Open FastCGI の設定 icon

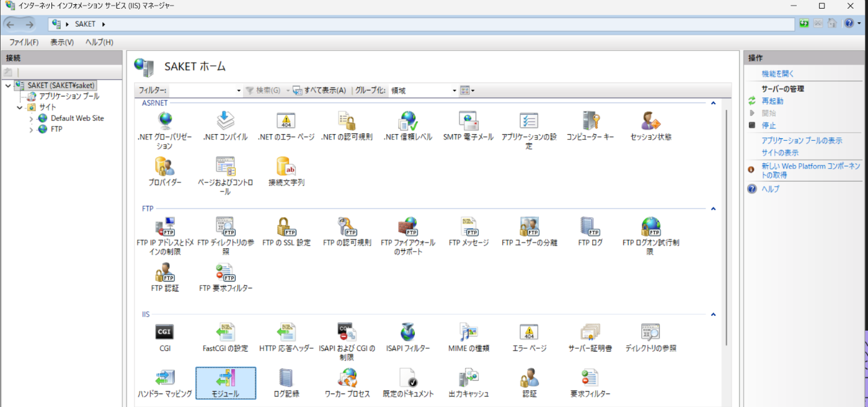[x=225, y=338]
